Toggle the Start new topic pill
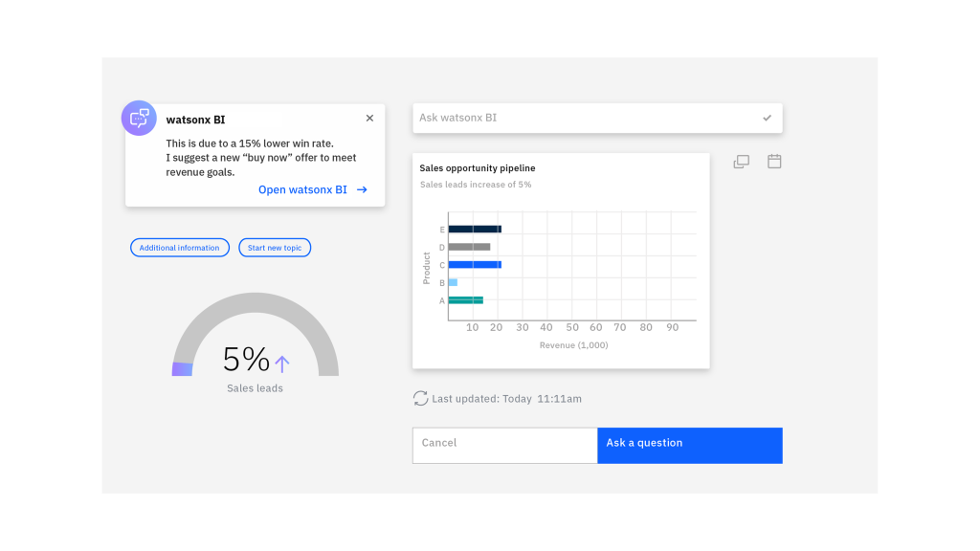Image resolution: width=980 pixels, height=551 pixels. pyautogui.click(x=275, y=247)
